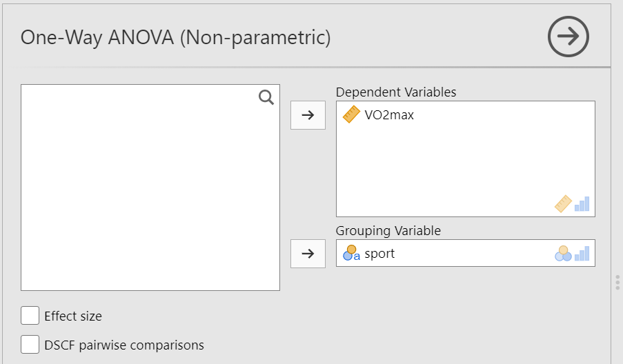Viewport: 623px width, 364px height.
Task: Select the VO2max variable entry
Action: coord(389,115)
